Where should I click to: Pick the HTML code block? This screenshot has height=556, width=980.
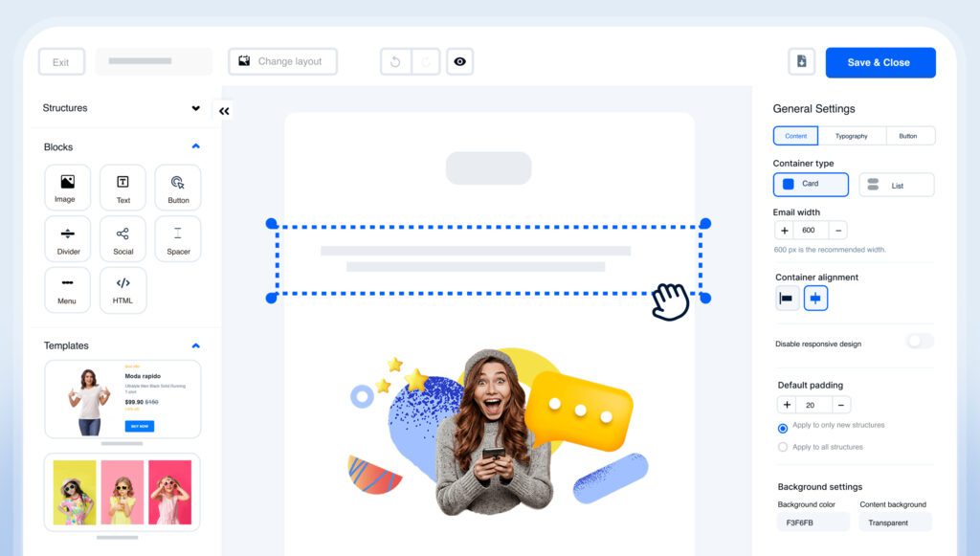pyautogui.click(x=122, y=290)
